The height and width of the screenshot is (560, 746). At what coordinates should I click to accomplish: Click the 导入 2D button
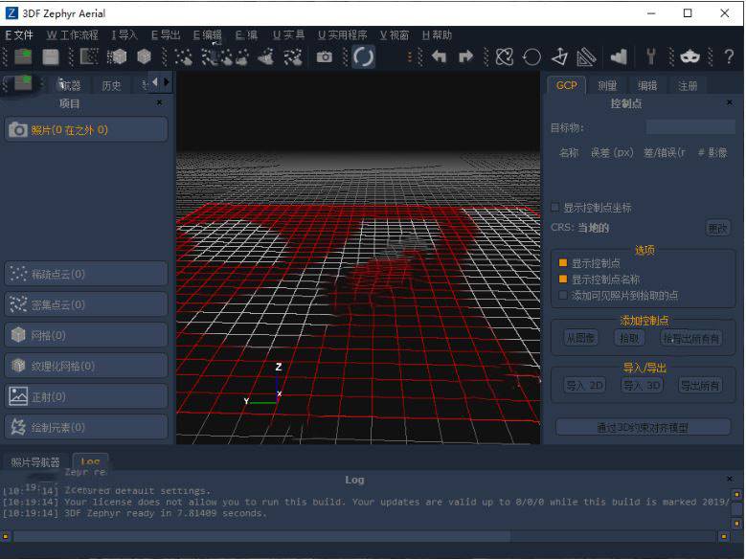click(585, 385)
